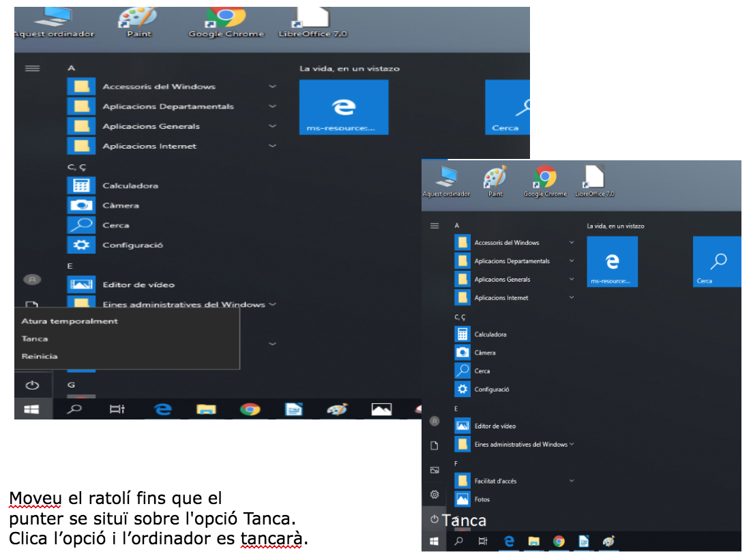Click the Cerca tile in the right screenshot
This screenshot has height=560, width=751.
717,261
